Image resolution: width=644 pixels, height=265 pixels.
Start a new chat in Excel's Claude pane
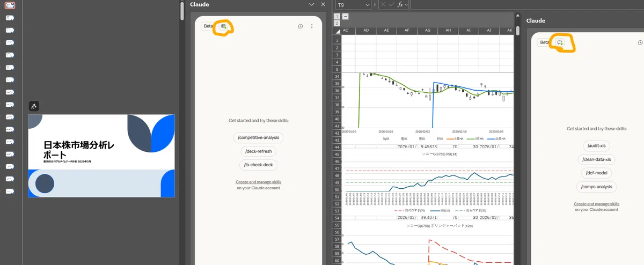[x=640, y=42]
